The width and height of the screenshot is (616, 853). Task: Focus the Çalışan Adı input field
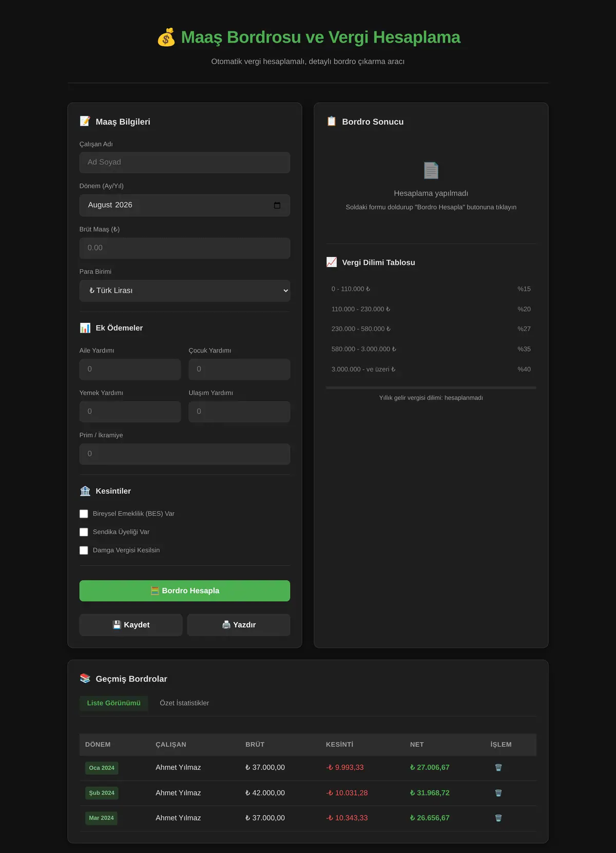185,162
